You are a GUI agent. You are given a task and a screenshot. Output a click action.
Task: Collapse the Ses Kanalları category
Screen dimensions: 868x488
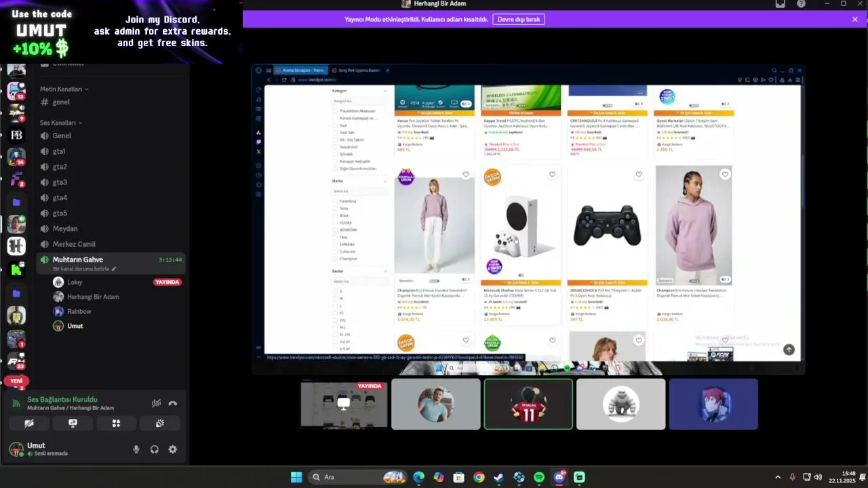pos(60,123)
